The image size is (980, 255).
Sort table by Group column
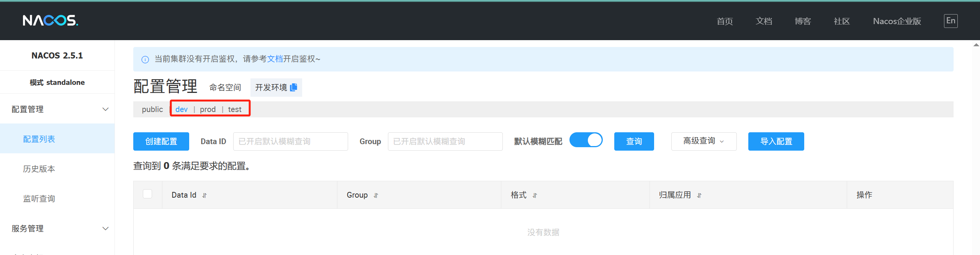376,195
